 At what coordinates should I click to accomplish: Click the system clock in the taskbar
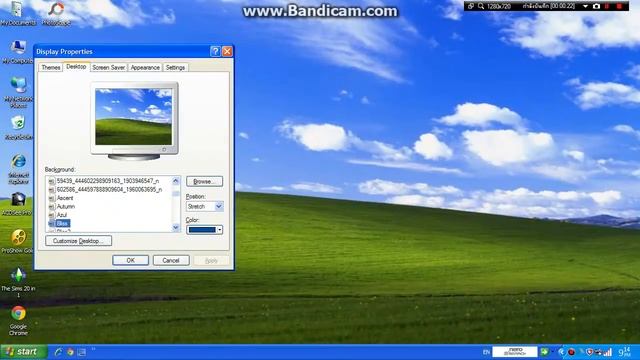[624, 352]
